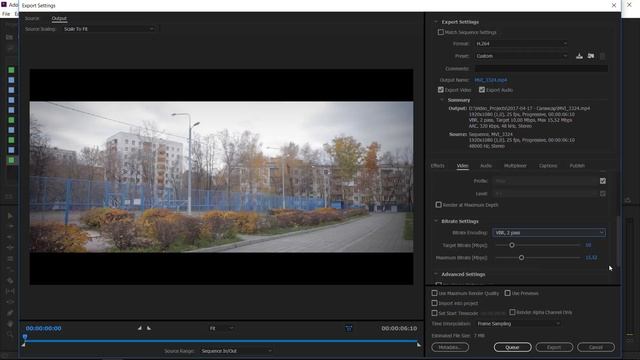Open the Bitrate Encoding dropdown
This screenshot has height=360, width=640.
point(549,232)
